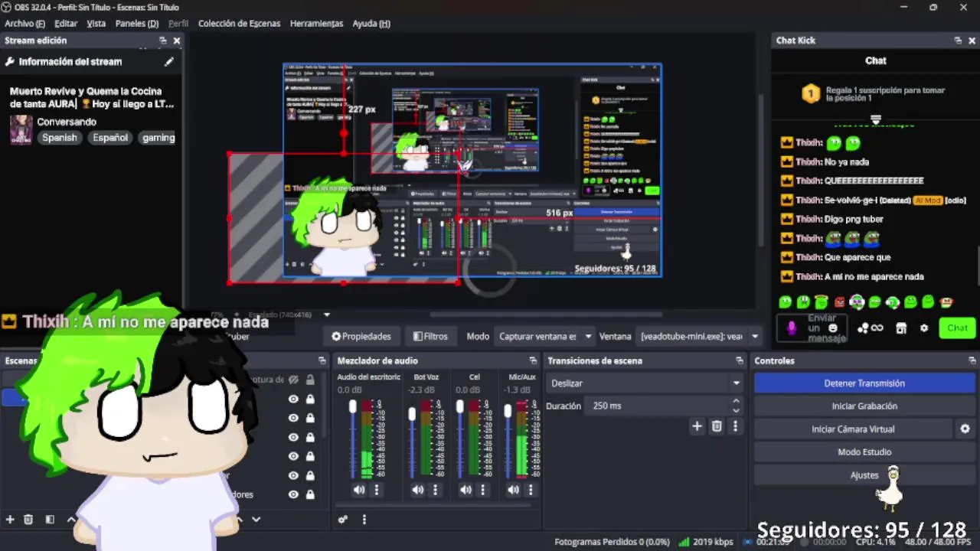Click Iniciar Grabación button
The height and width of the screenshot is (551, 980).
click(x=864, y=406)
